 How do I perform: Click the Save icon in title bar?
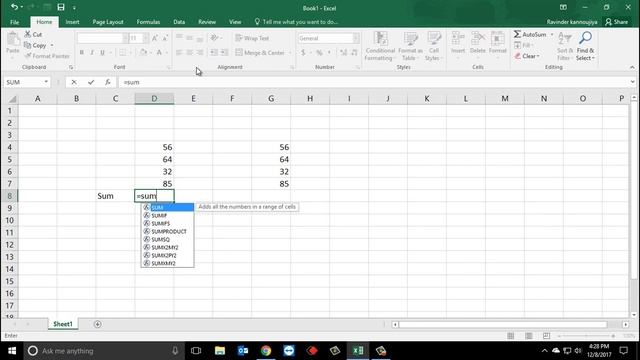(61, 7)
